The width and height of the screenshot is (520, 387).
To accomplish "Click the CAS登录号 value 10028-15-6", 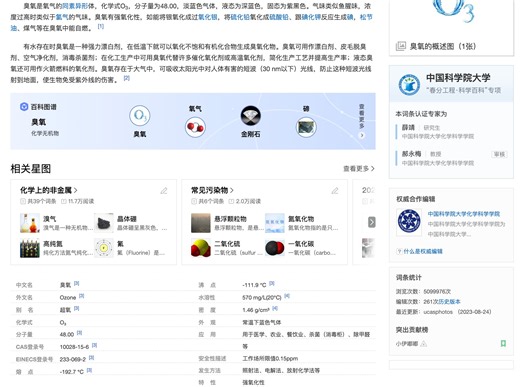I will point(74,347).
